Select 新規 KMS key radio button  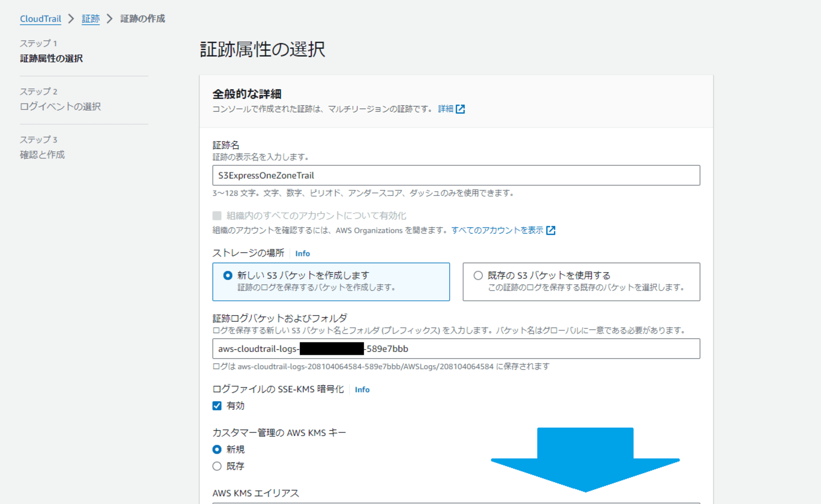217,449
